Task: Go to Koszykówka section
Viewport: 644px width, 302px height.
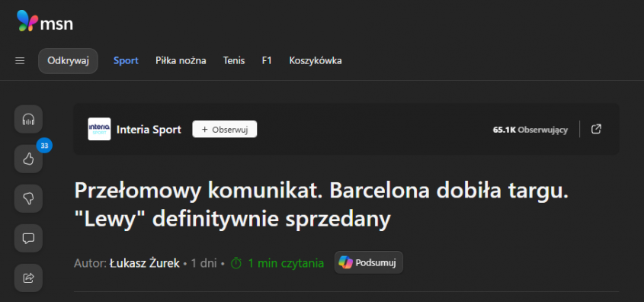Action: coord(316,61)
